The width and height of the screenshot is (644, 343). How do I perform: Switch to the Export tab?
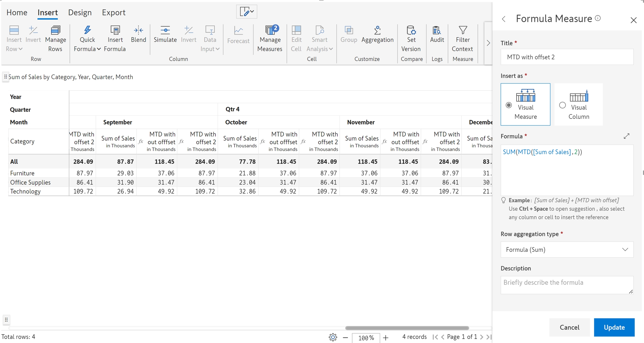tap(113, 13)
